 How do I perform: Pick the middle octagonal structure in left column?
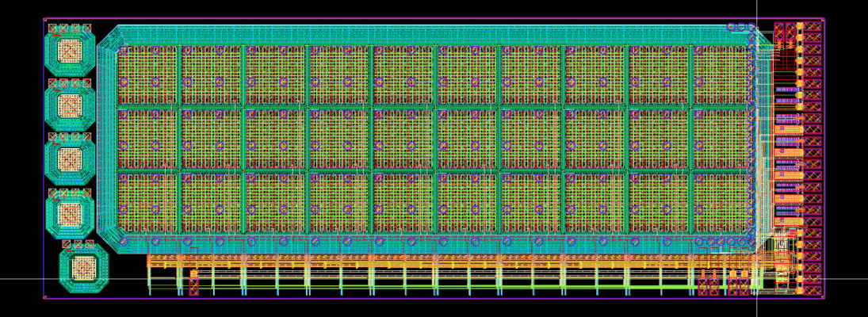(70, 158)
